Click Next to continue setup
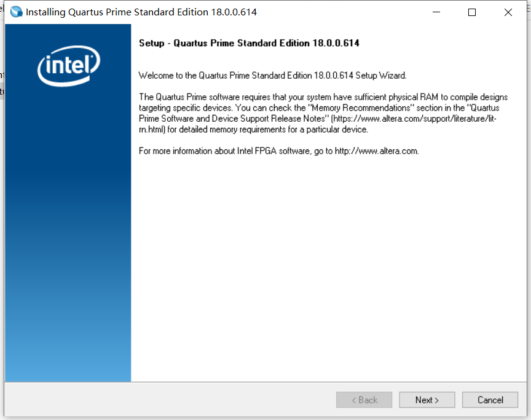 click(427, 400)
